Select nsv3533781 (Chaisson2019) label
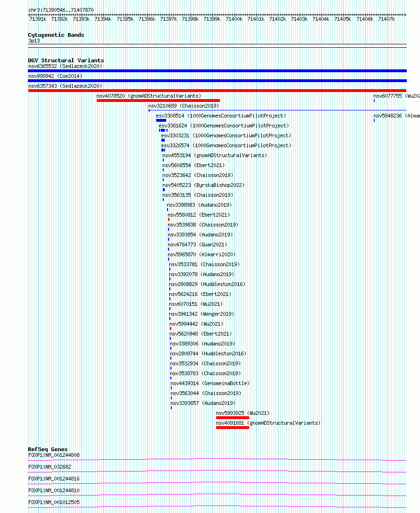The width and height of the screenshot is (420, 513). point(204,264)
